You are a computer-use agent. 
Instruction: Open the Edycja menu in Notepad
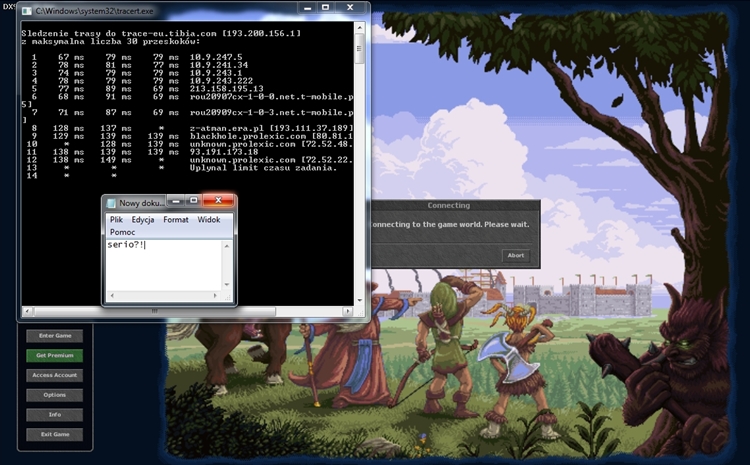pyautogui.click(x=143, y=220)
